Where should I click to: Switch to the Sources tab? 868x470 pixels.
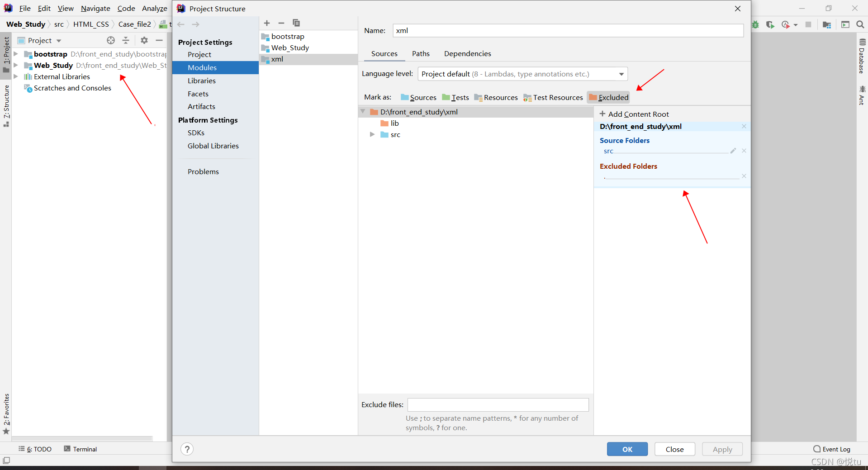[384, 53]
